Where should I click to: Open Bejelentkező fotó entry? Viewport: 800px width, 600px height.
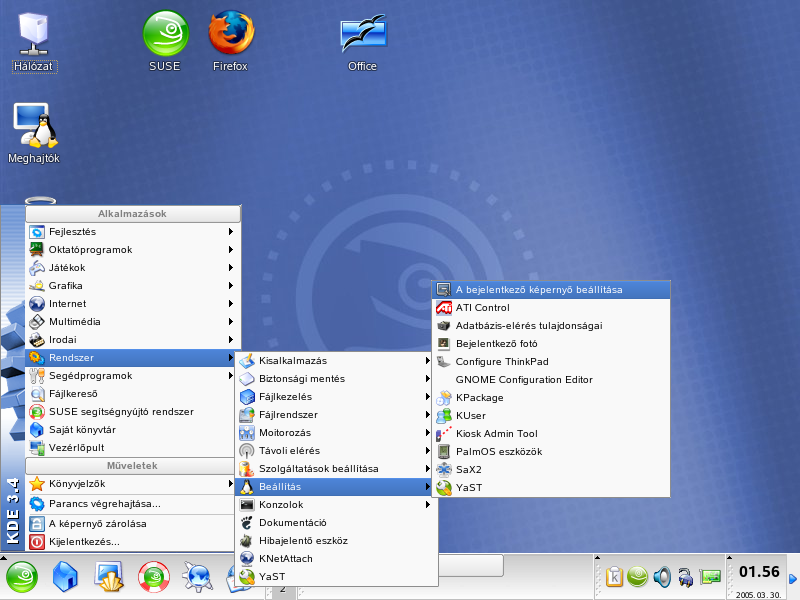point(551,344)
